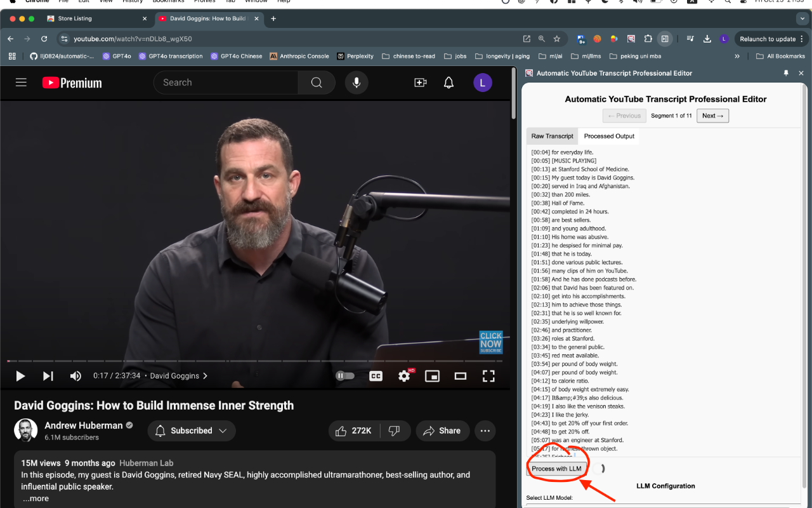Open Chrome downloads
The width and height of the screenshot is (812, 508).
tap(707, 39)
